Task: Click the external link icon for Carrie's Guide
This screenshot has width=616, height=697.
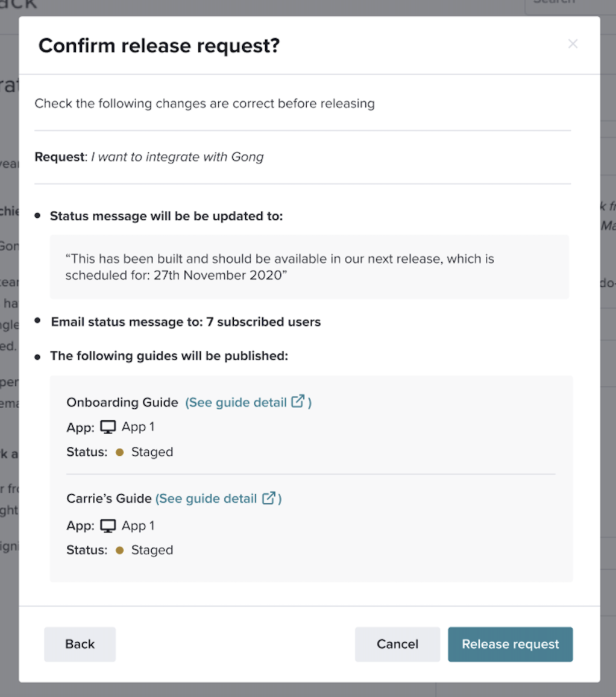Action: pyautogui.click(x=268, y=498)
